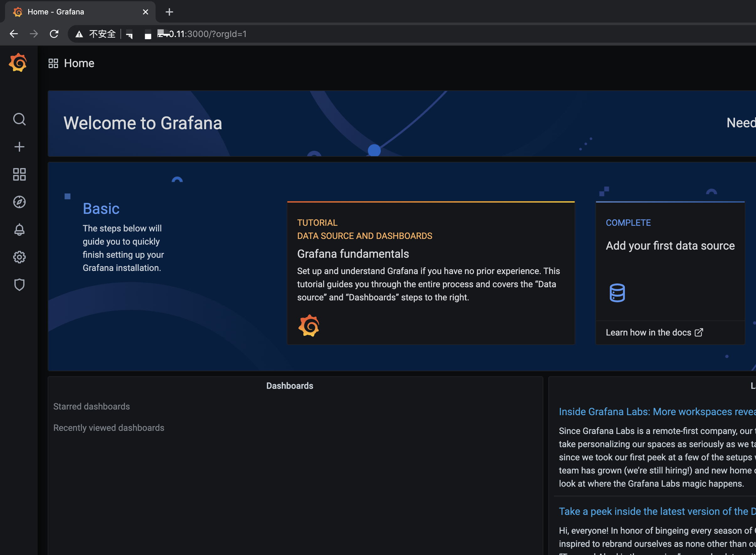Image resolution: width=756 pixels, height=555 pixels.
Task: Click the database icon on the data source card
Action: pyautogui.click(x=617, y=292)
